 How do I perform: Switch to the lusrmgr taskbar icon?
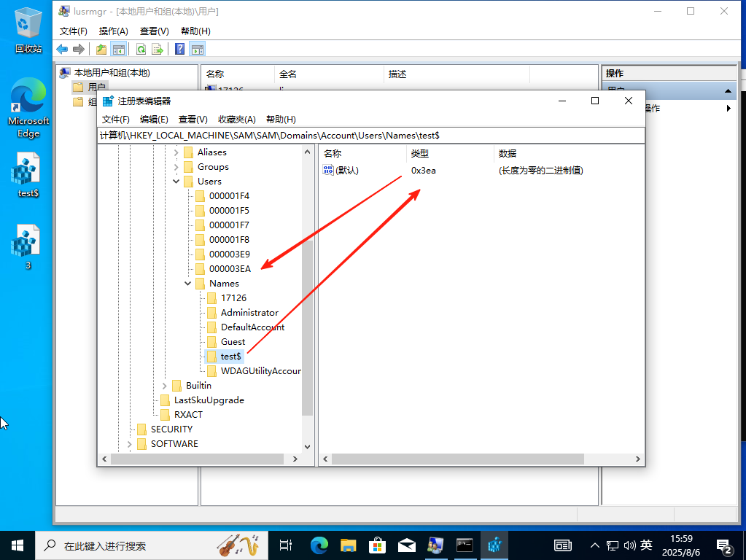(x=435, y=545)
